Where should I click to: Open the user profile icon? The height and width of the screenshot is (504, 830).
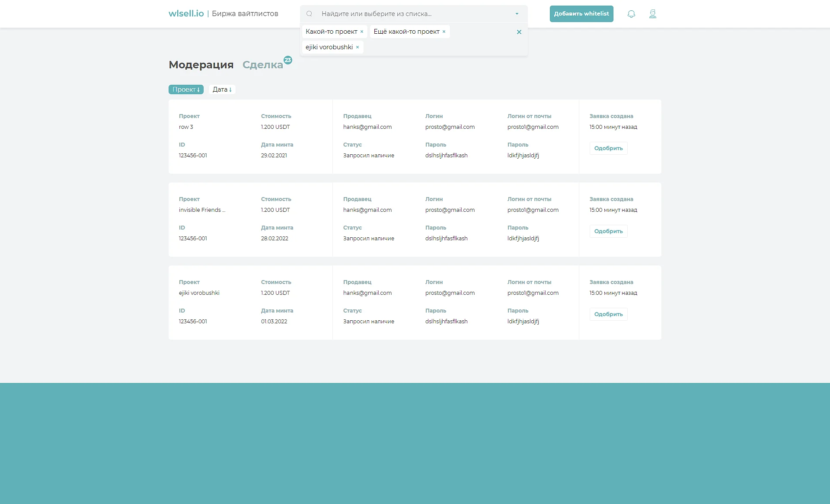653,14
